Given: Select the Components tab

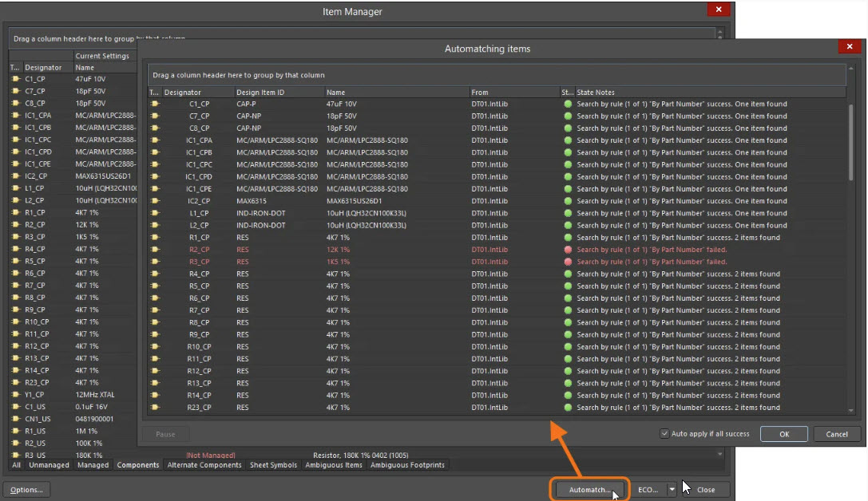Looking at the screenshot, I should tap(138, 465).
